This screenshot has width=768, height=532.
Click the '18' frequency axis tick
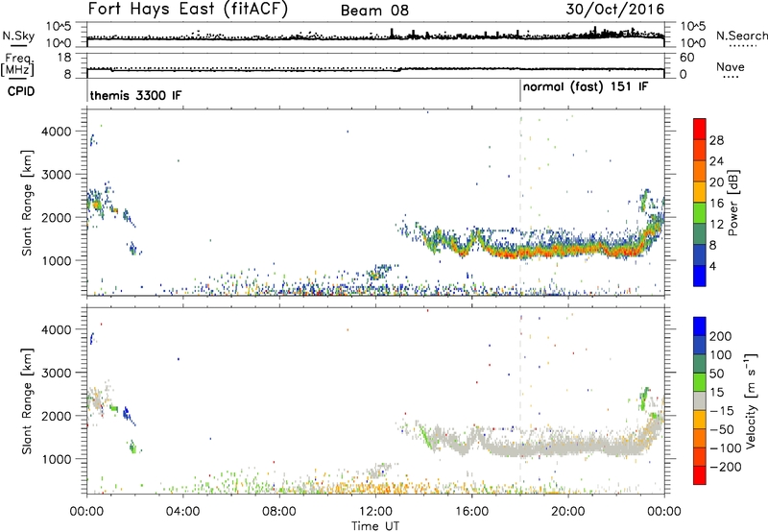point(64,58)
